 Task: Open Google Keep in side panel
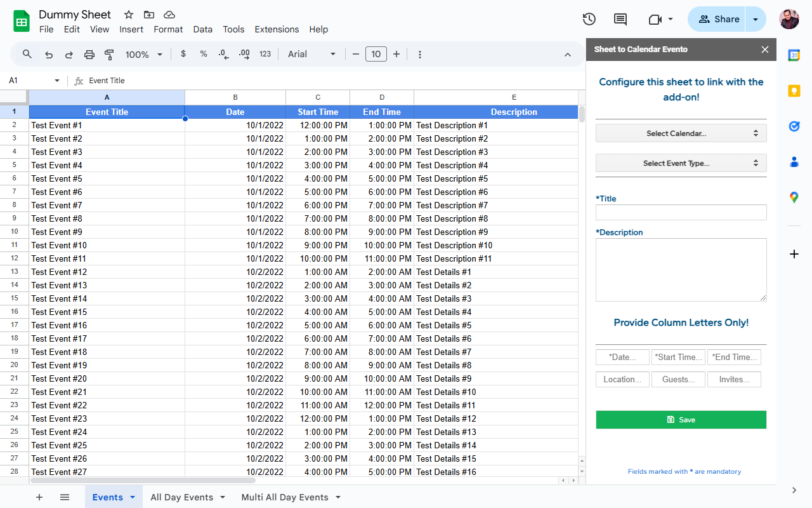[x=794, y=91]
